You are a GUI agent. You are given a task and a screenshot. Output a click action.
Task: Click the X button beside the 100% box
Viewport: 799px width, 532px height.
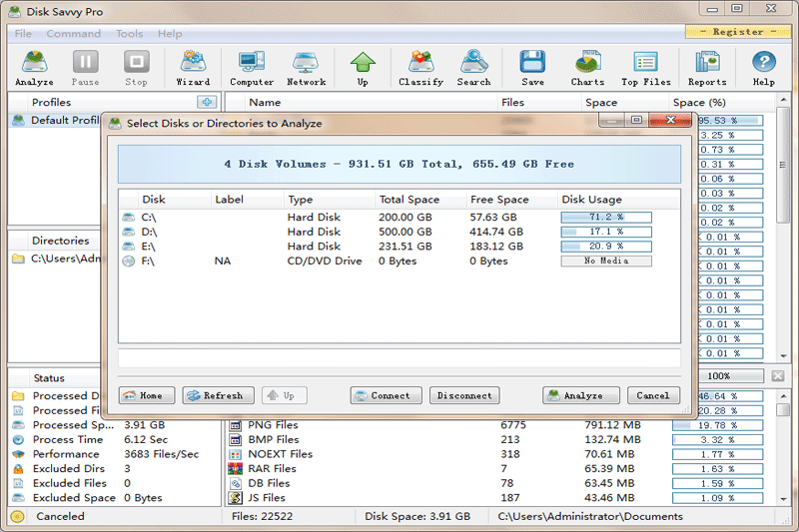pos(778,376)
